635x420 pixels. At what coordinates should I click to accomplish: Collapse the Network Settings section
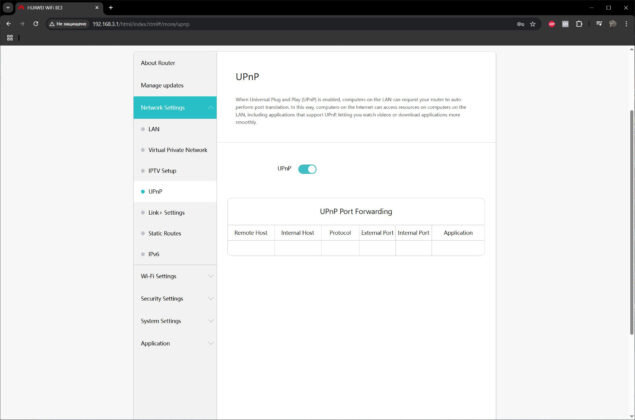point(175,108)
